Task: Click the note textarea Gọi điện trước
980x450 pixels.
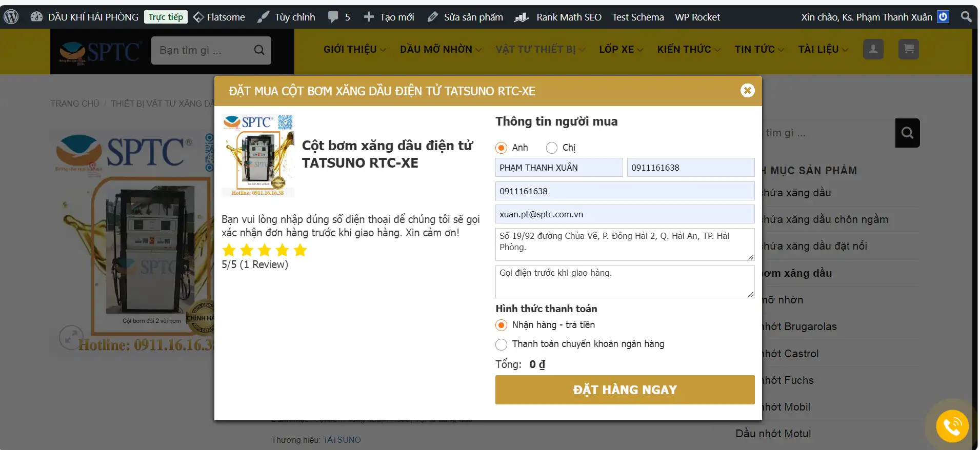Action: pyautogui.click(x=625, y=281)
